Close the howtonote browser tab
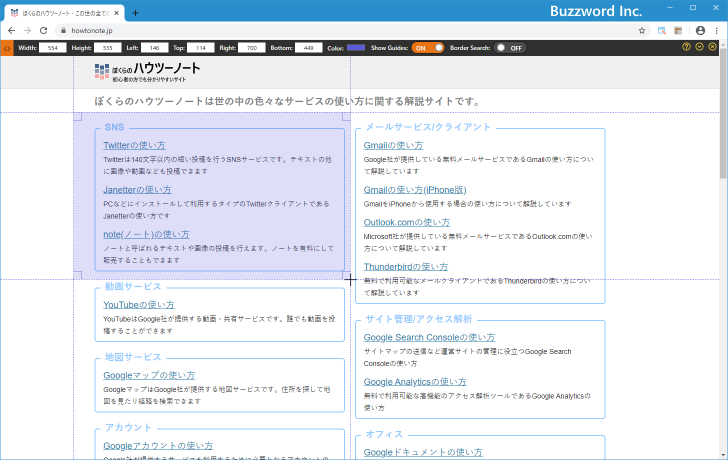The width and height of the screenshot is (728, 460). click(117, 13)
